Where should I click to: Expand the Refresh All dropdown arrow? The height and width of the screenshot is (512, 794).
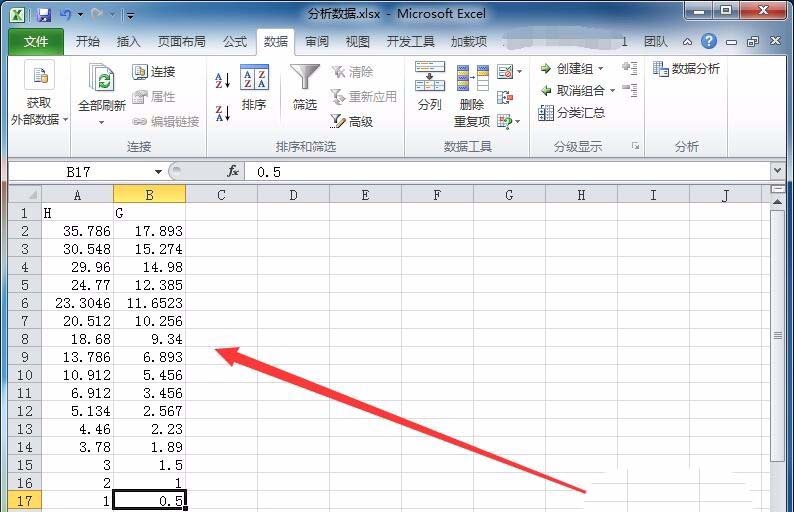pyautogui.click(x=101, y=123)
